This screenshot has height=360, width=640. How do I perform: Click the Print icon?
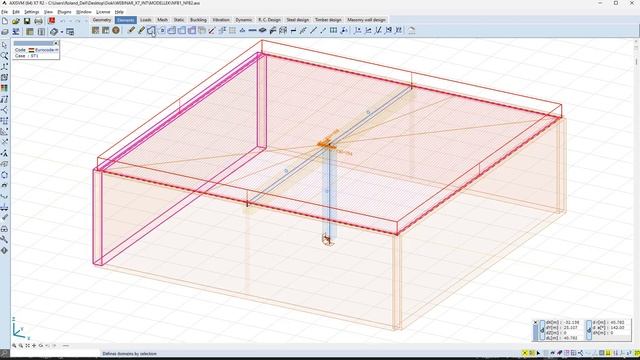pos(38,20)
